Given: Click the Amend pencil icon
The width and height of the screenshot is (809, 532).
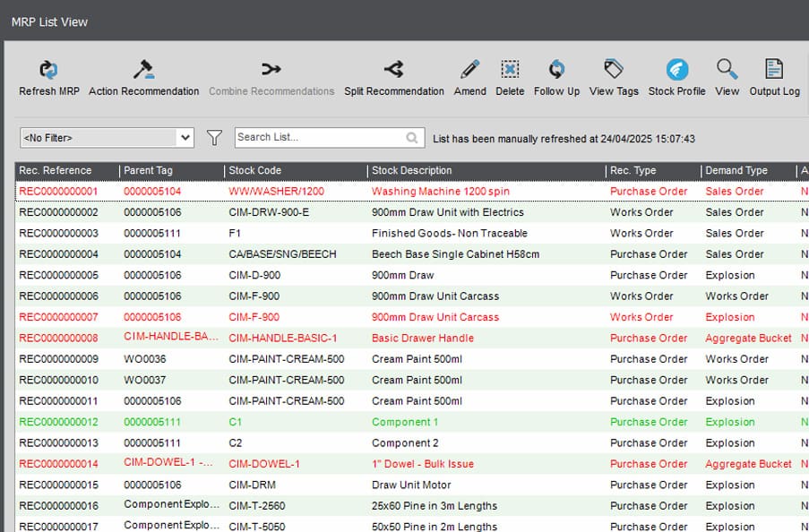Looking at the screenshot, I should pos(469,69).
